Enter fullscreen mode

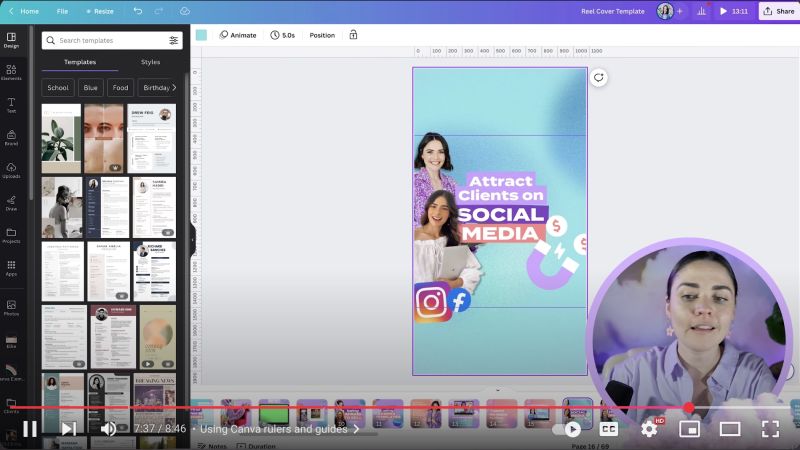click(x=770, y=430)
